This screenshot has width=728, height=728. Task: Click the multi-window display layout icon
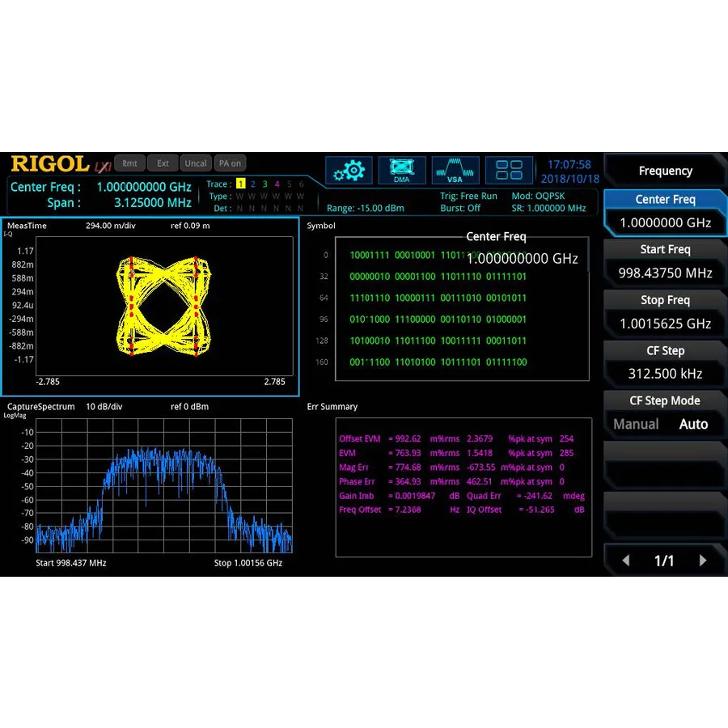(x=509, y=170)
